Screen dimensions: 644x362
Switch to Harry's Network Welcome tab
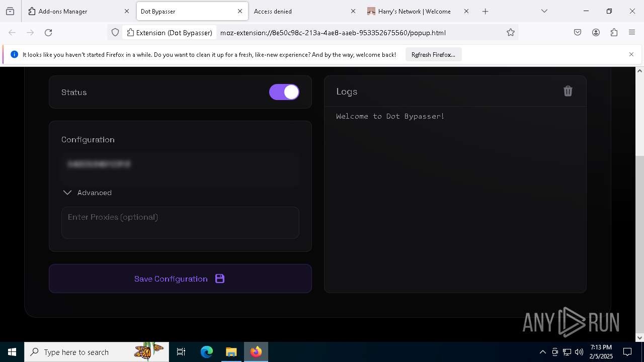[x=418, y=11]
